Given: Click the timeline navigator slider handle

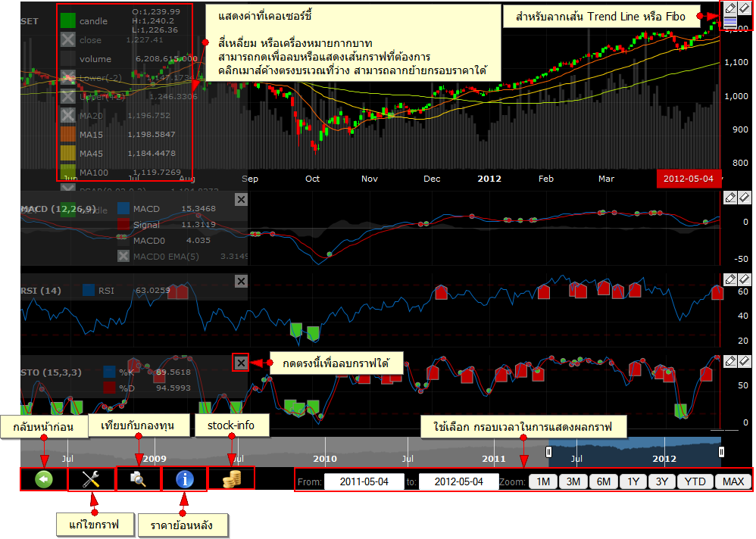Looking at the screenshot, I should tap(548, 450).
